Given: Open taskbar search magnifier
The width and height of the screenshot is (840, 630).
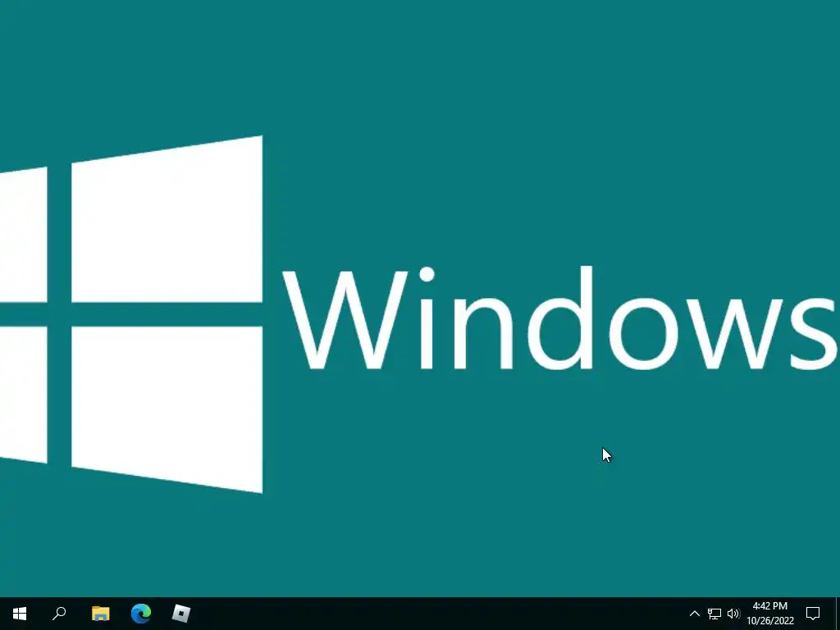Looking at the screenshot, I should (59, 614).
